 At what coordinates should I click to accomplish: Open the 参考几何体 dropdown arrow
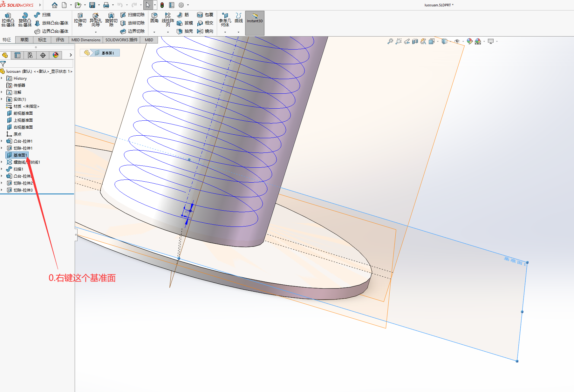click(225, 32)
